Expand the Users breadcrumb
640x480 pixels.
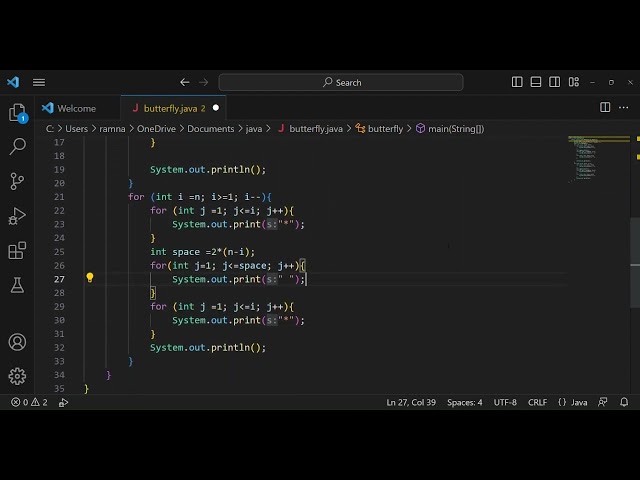coord(76,129)
